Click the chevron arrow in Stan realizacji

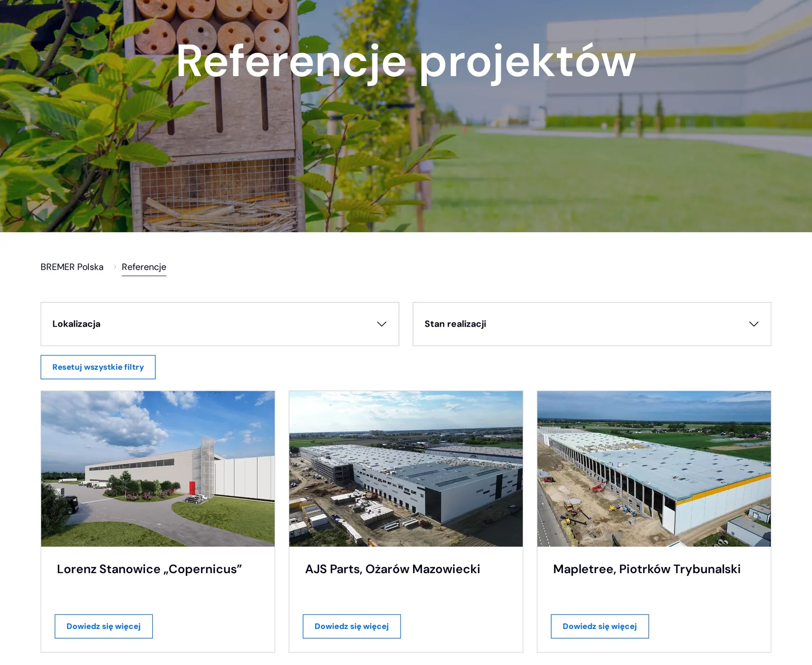(754, 324)
